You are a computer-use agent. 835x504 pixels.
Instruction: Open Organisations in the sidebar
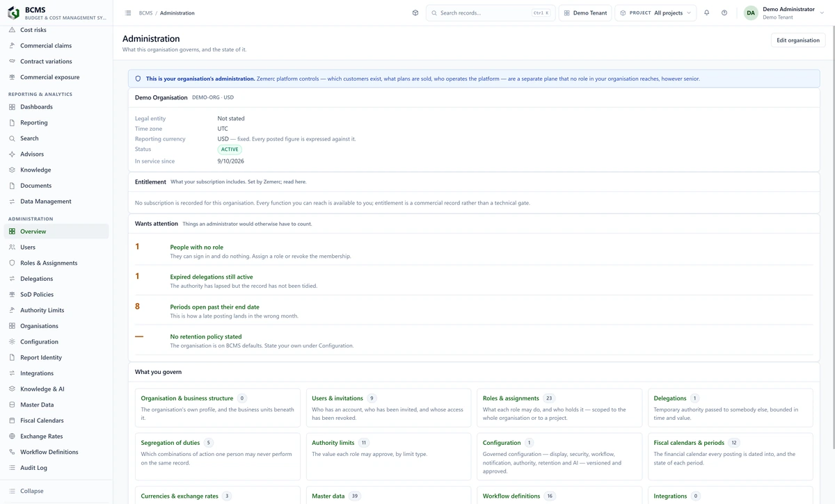click(56, 326)
